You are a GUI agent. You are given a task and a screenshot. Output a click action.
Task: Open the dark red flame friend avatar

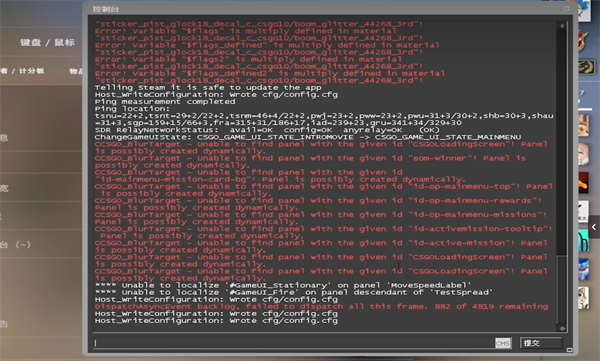tap(583, 183)
